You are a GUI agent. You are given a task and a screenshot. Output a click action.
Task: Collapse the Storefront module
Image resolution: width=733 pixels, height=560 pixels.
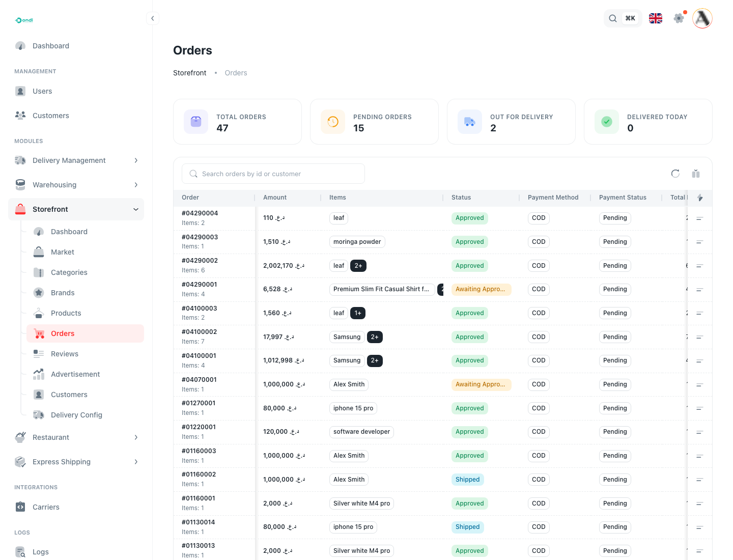tap(76, 209)
